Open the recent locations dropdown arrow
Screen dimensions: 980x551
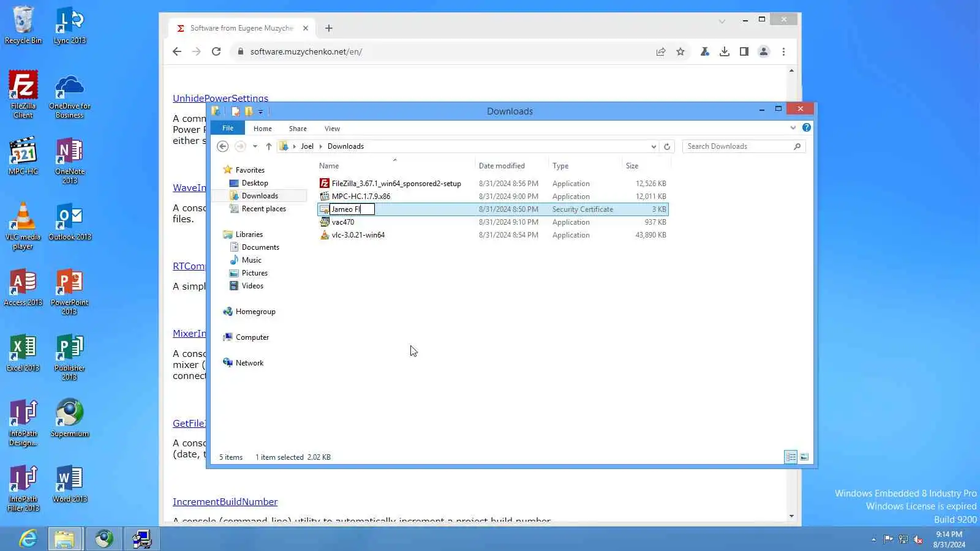255,146
